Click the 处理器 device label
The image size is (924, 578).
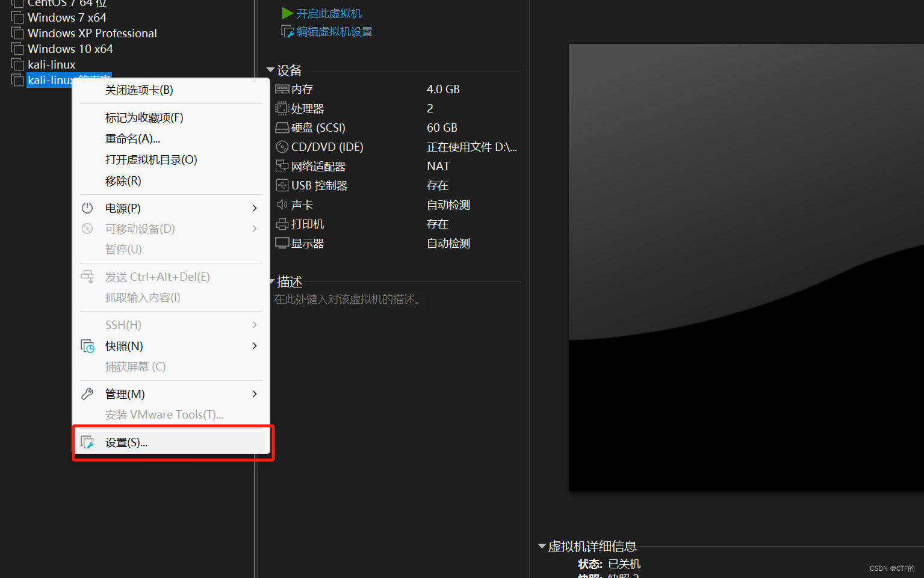pos(308,108)
